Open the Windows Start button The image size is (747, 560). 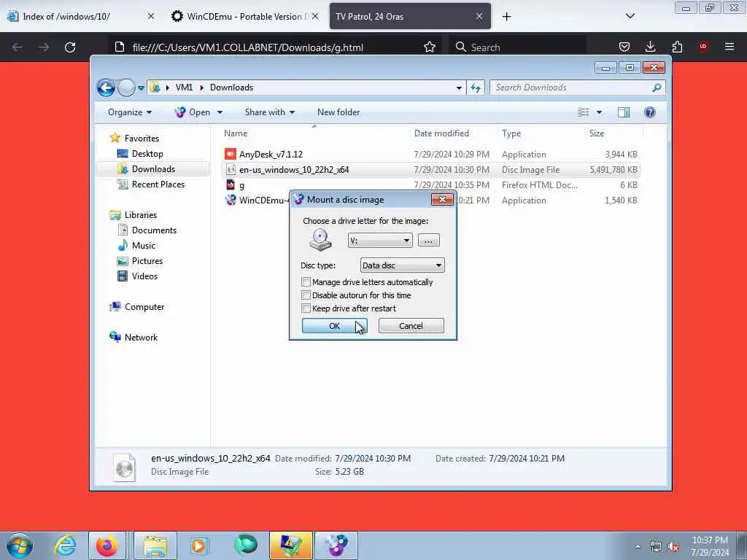click(20, 545)
